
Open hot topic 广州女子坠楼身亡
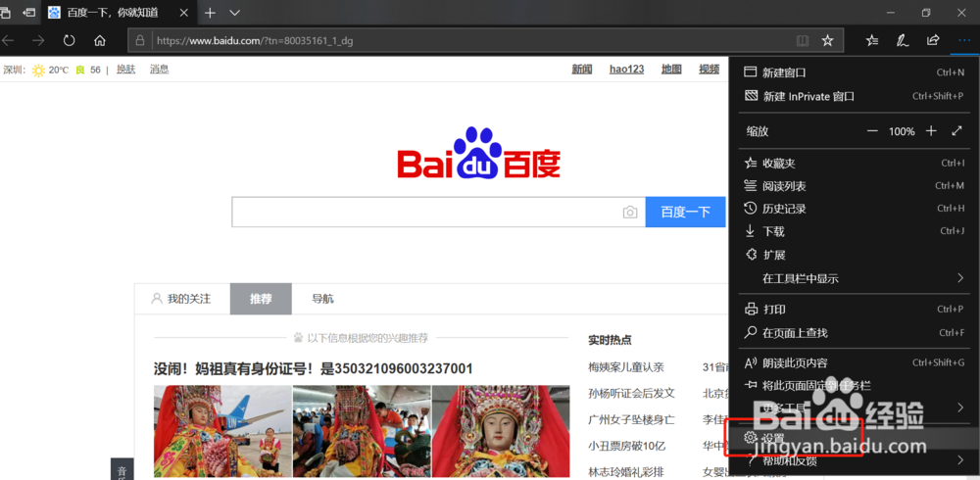pyautogui.click(x=631, y=419)
